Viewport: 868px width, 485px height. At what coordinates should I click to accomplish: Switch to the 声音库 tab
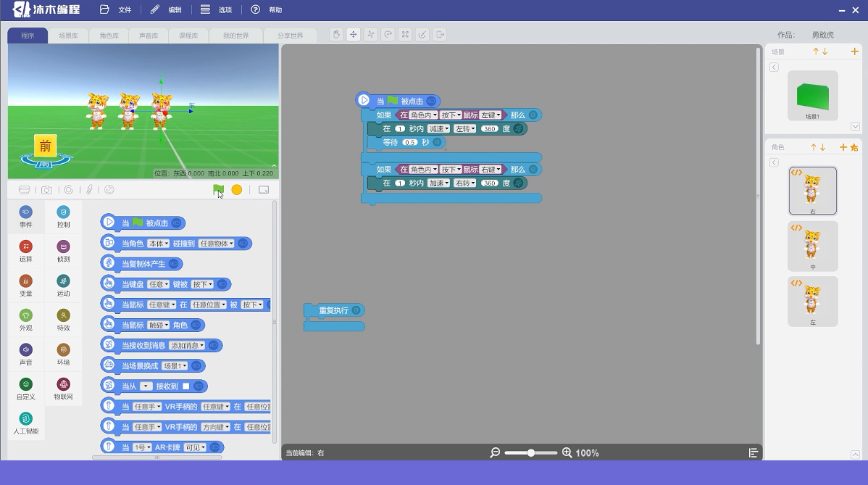149,36
